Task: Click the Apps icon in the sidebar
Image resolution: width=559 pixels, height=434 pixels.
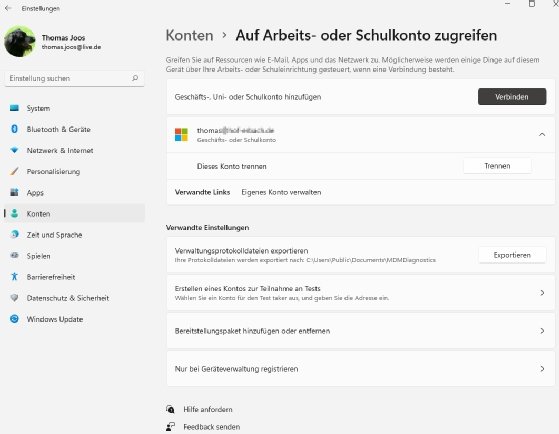Action: pyautogui.click(x=14, y=192)
